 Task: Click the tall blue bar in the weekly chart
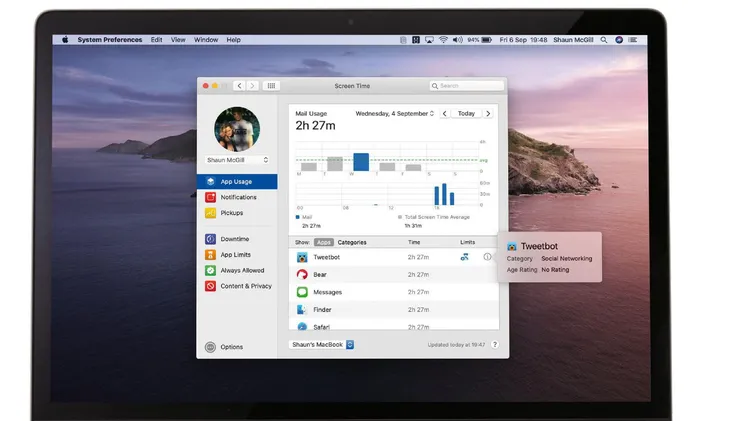click(361, 161)
